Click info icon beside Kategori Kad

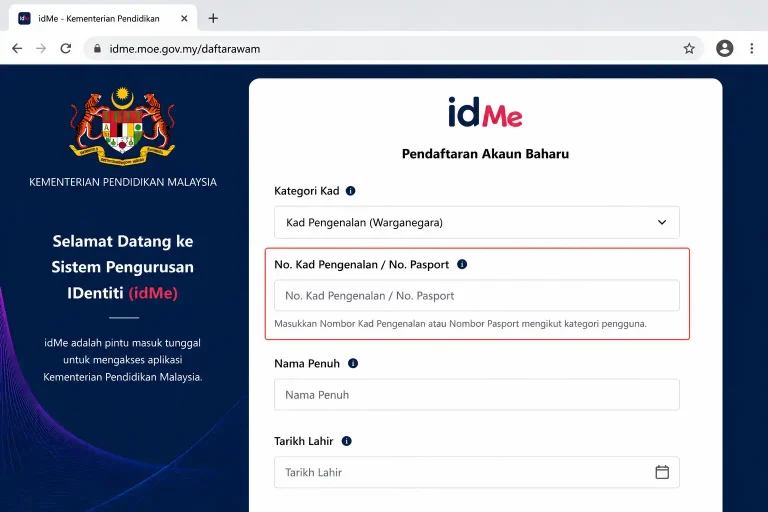350,191
